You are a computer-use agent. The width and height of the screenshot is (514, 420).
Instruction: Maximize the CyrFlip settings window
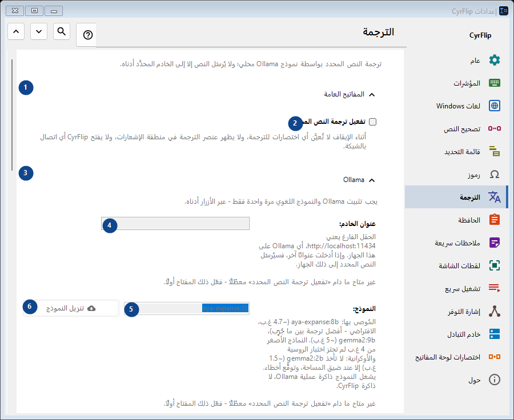pyautogui.click(x=34, y=11)
